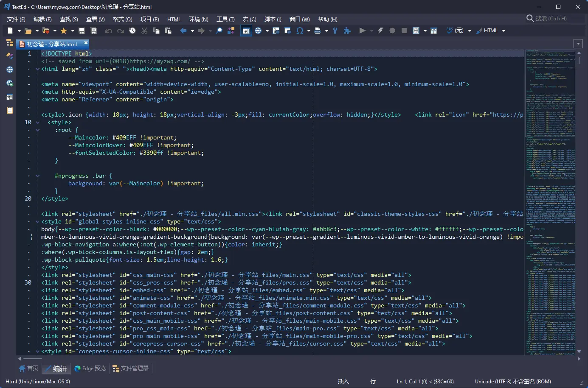Open the document list dropdown at tab bar right
This screenshot has height=388, width=588.
pos(578,44)
